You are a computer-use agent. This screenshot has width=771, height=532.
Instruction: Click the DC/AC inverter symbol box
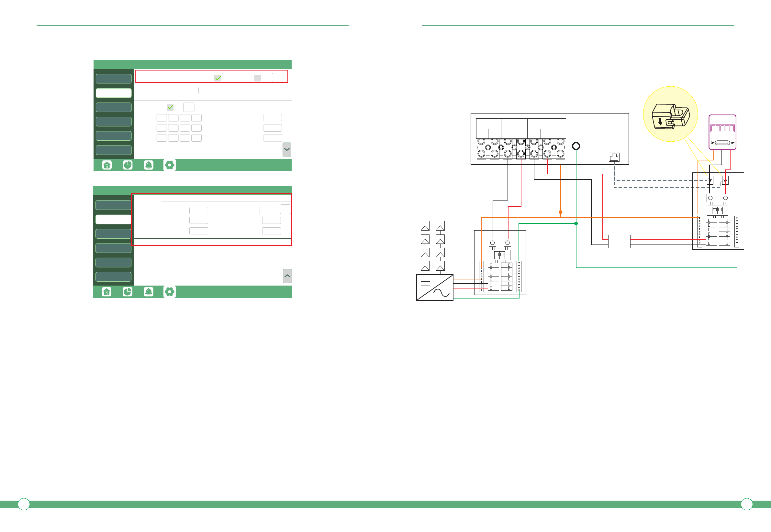point(435,287)
